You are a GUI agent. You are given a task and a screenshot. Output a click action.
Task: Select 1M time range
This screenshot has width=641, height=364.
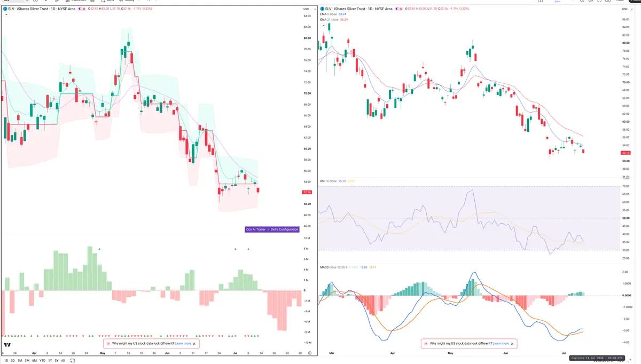[x=20, y=360]
